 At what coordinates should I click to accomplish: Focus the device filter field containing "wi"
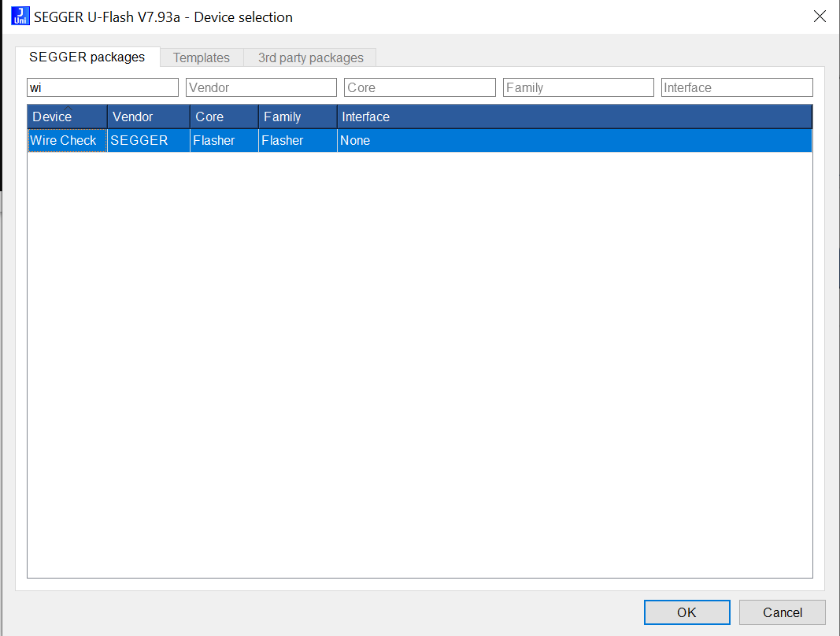[103, 87]
